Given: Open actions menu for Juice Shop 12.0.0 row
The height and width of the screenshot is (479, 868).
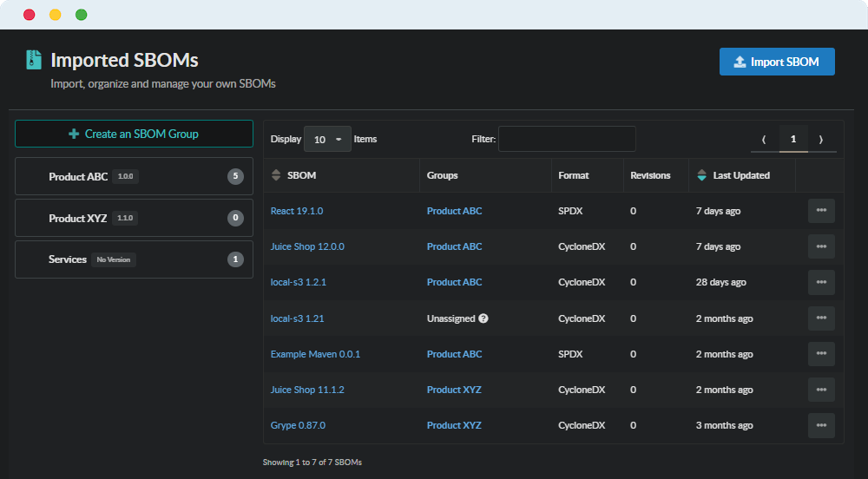Looking at the screenshot, I should coord(821,246).
